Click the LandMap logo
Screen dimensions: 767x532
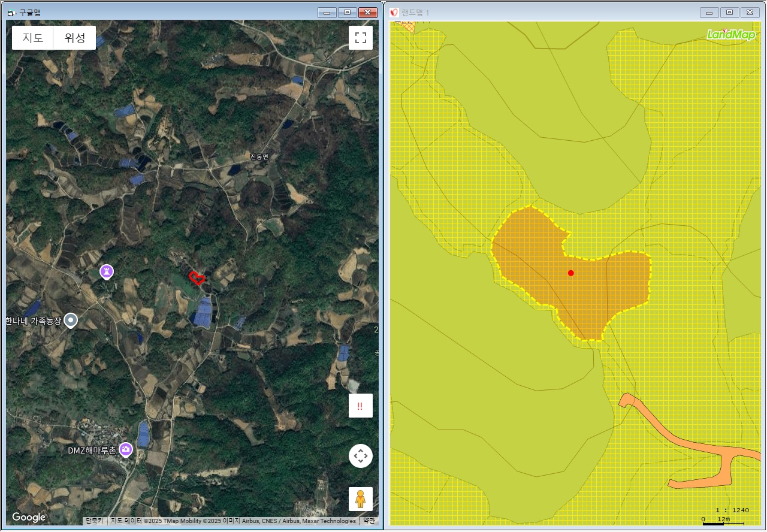pyautogui.click(x=731, y=35)
